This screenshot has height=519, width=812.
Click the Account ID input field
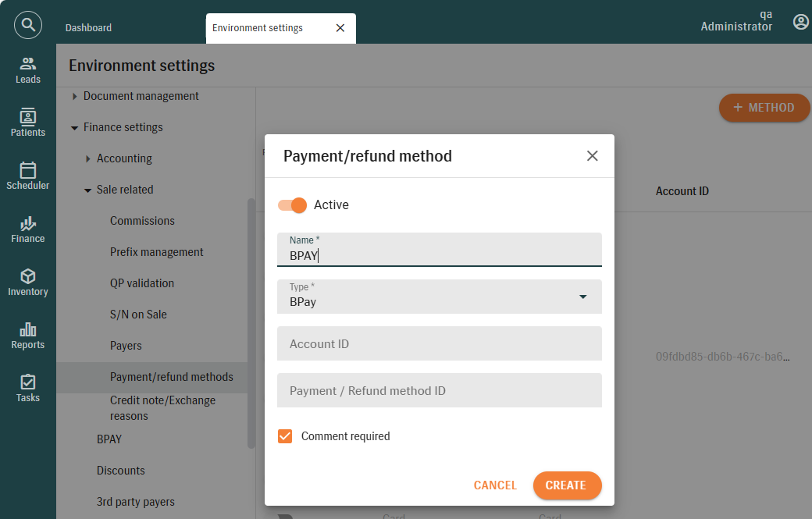coord(439,343)
